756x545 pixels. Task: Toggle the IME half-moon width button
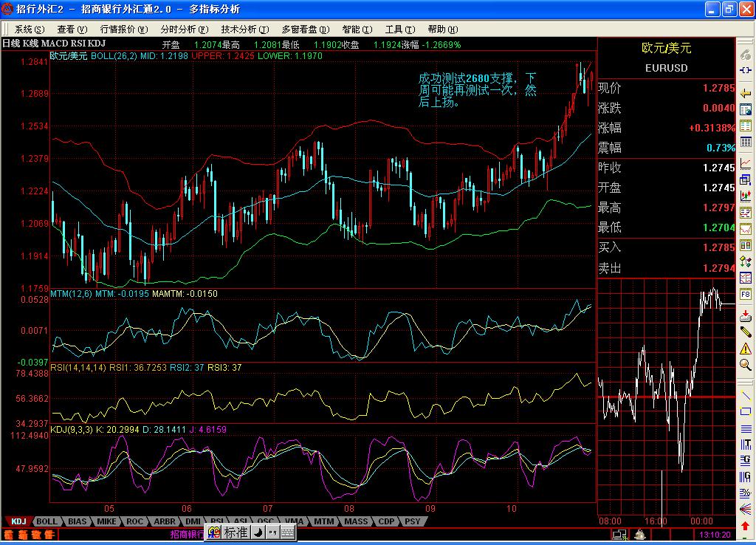click(x=258, y=532)
